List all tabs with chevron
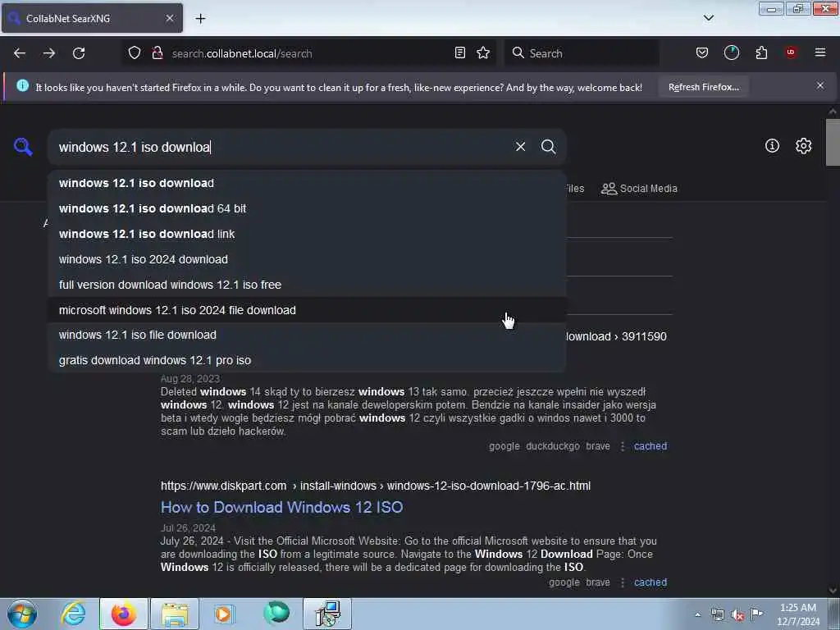The height and width of the screenshot is (630, 840). 708,18
